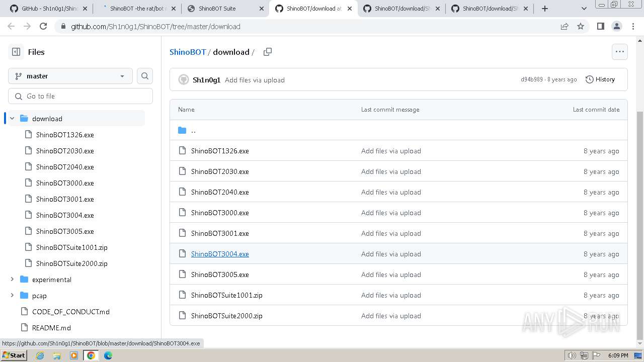The height and width of the screenshot is (362, 644).
Task: Open ShinoBOTSuite2000.zip in file table
Action: point(227,316)
